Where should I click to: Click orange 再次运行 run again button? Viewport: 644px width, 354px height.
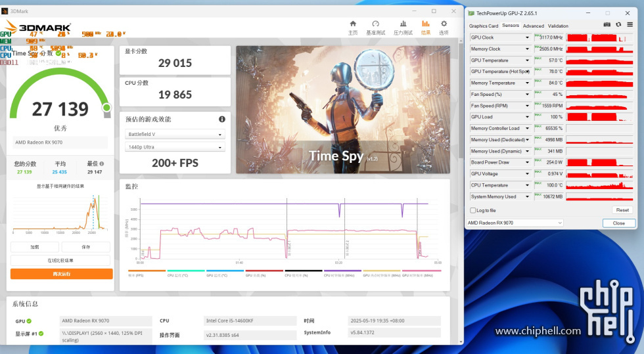[62, 274]
